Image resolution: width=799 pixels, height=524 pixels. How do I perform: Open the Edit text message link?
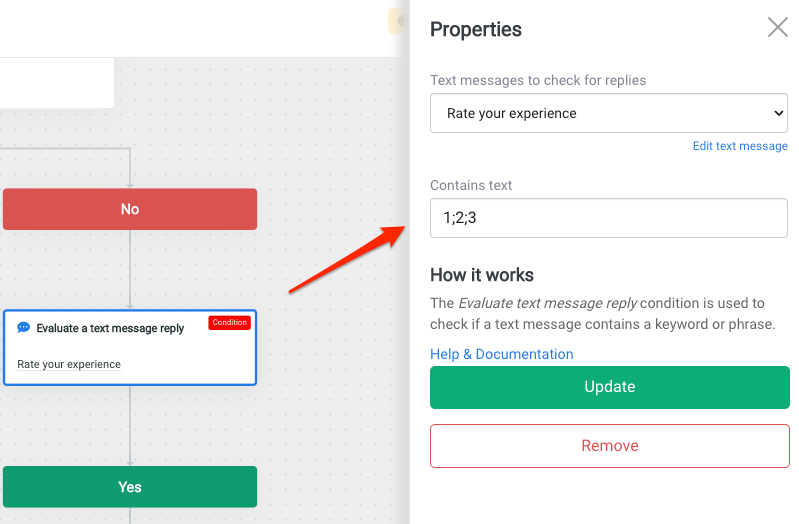tap(740, 146)
